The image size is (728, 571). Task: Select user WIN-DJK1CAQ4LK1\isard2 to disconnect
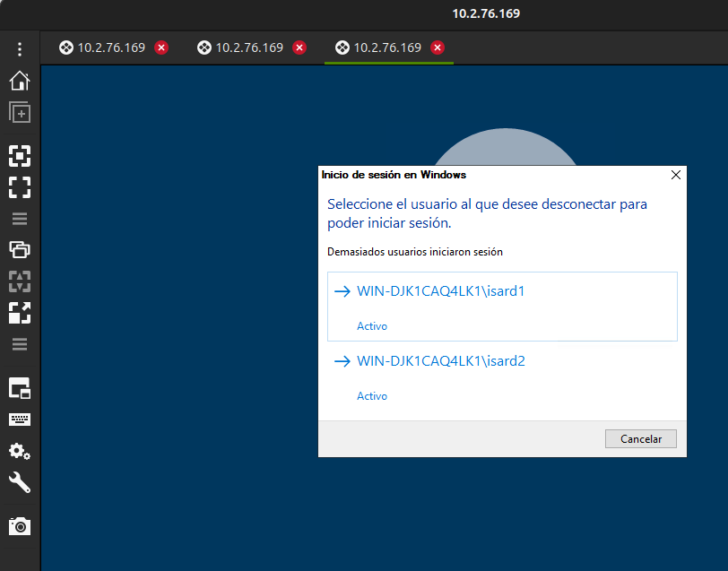tap(439, 361)
